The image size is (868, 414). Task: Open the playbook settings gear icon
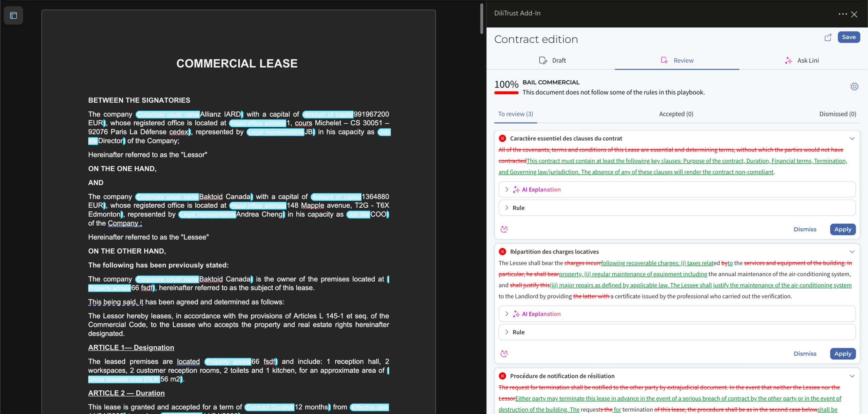coord(854,86)
